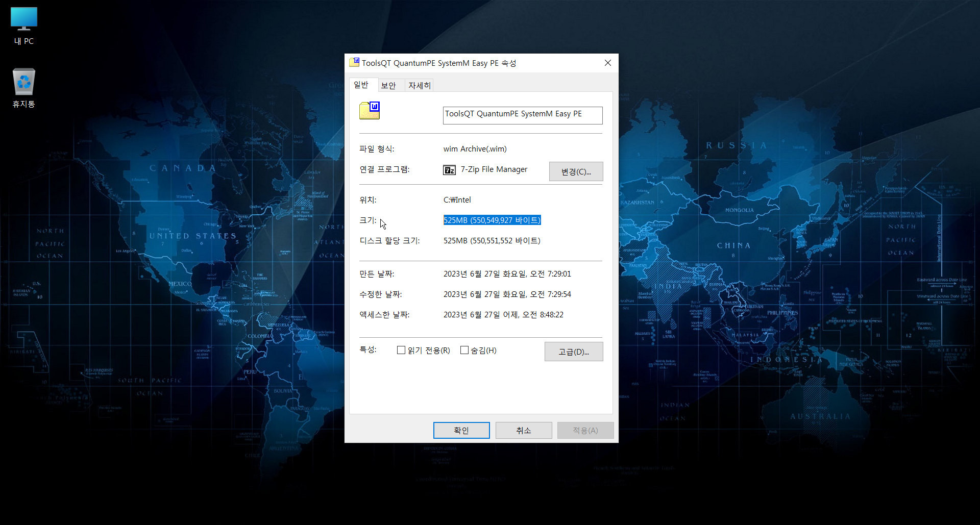Click the 파일 형식: label
This screenshot has width=980, height=525.
coord(377,148)
